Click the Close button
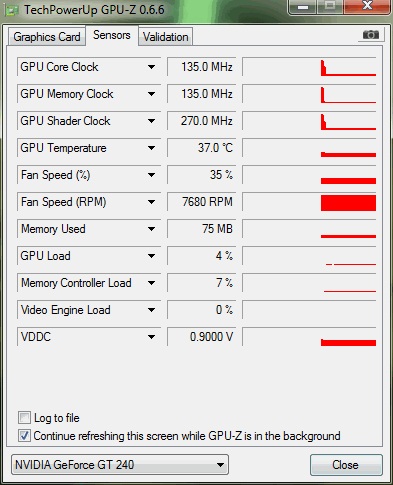 [x=346, y=465]
